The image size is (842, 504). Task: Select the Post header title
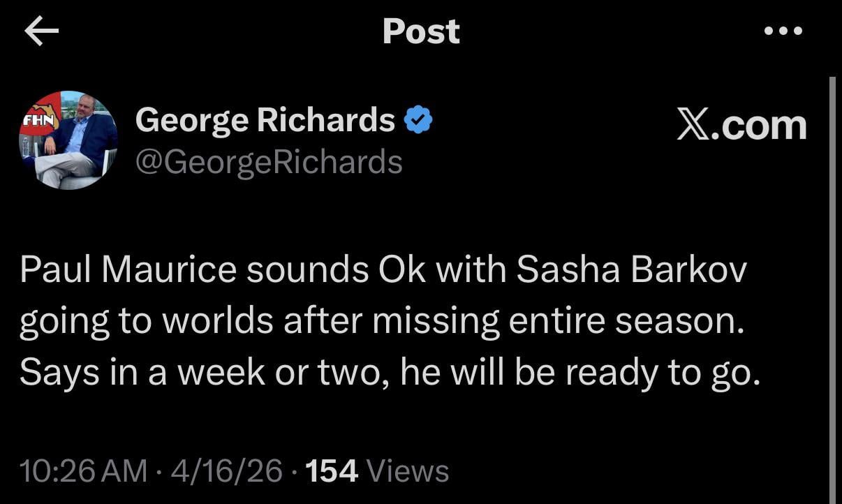coord(421,31)
